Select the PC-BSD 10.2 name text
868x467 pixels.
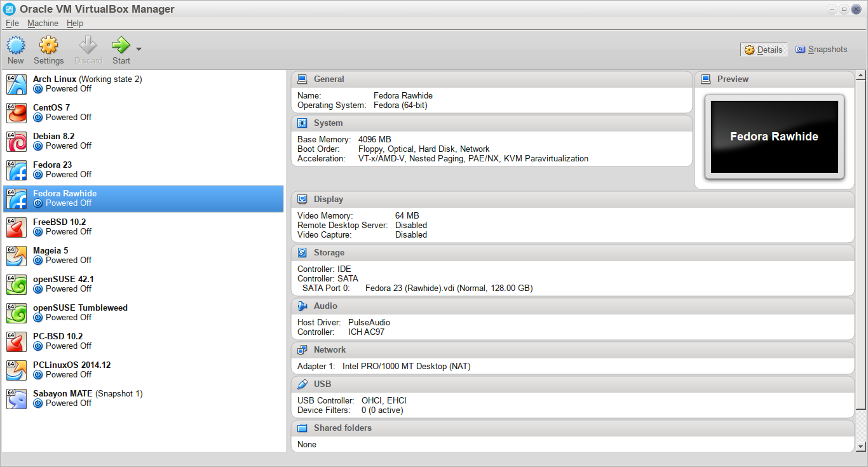click(58, 336)
